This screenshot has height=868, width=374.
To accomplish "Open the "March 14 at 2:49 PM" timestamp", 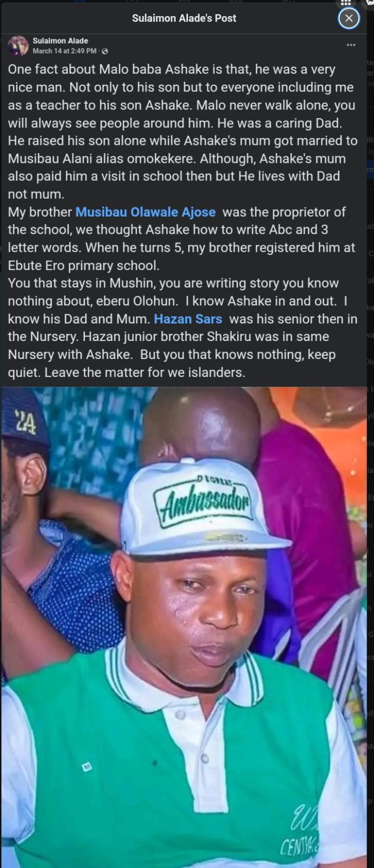I will 64,51.
